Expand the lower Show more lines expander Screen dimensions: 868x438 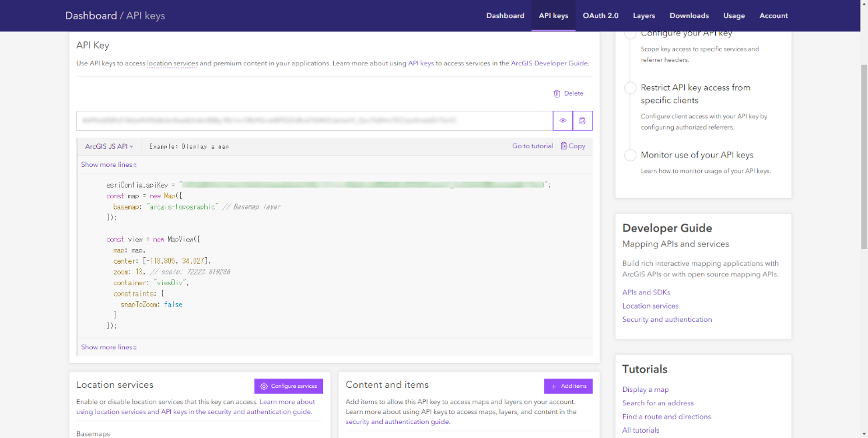click(x=109, y=347)
